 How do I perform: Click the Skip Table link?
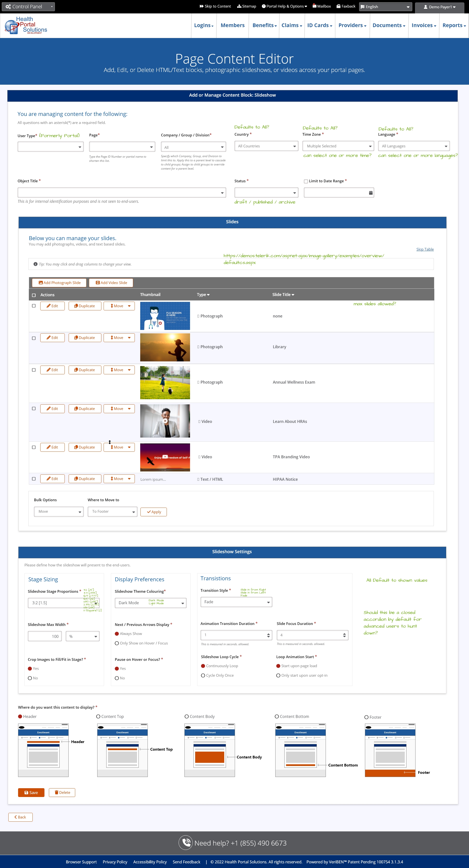tap(425, 249)
